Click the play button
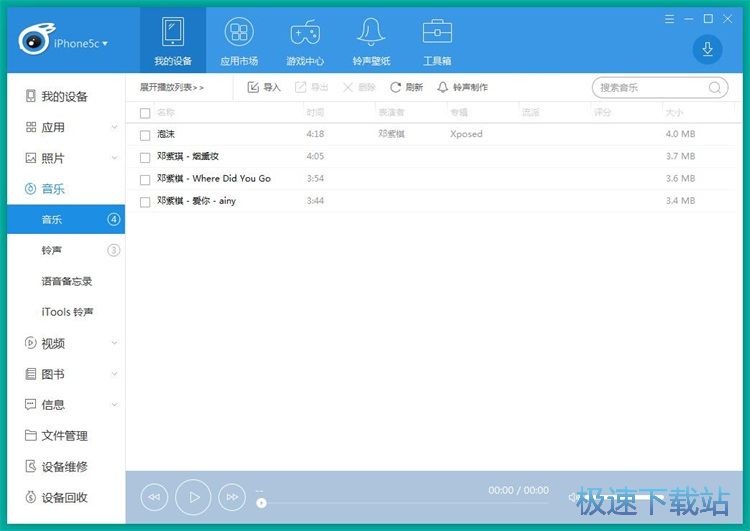 point(193,497)
